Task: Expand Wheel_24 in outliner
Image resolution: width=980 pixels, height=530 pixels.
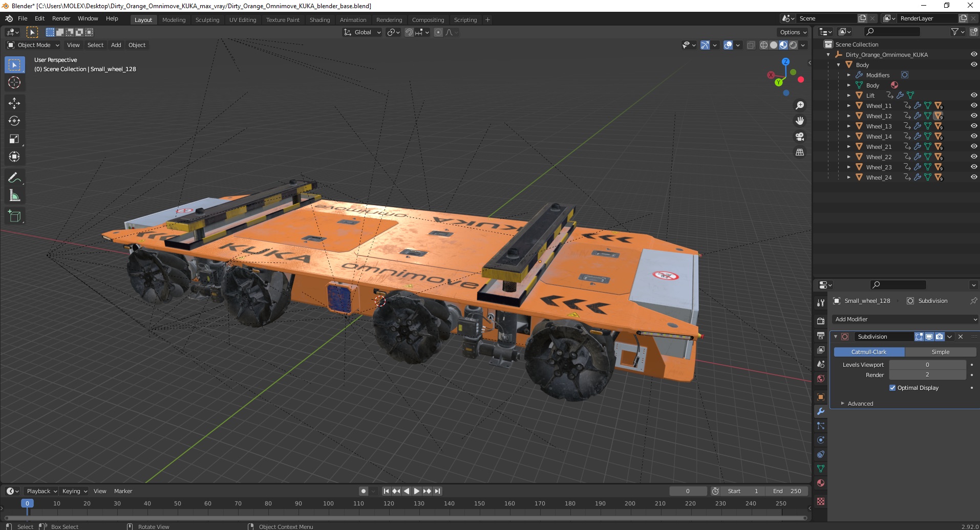Action: tap(848, 178)
